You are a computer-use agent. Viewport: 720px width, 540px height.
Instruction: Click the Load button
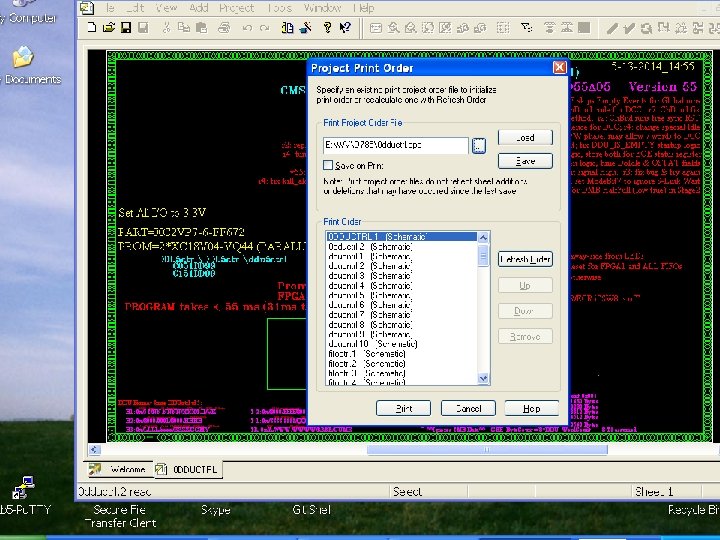pyautogui.click(x=525, y=137)
